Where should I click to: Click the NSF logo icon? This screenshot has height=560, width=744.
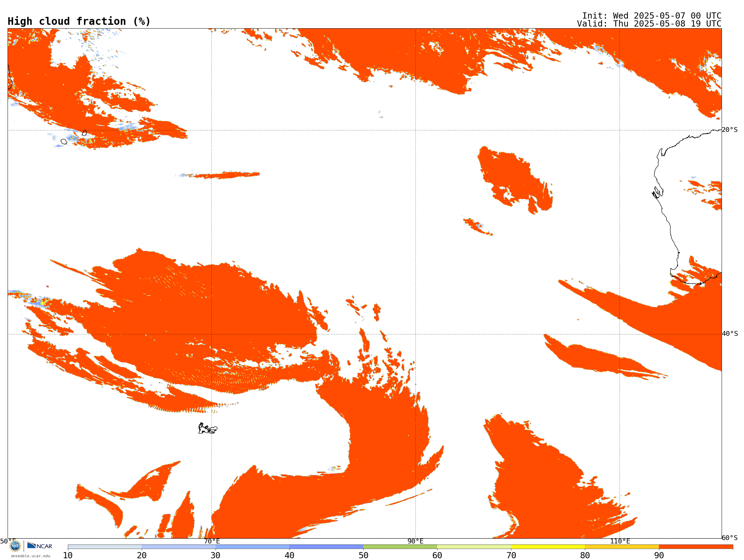(x=15, y=546)
